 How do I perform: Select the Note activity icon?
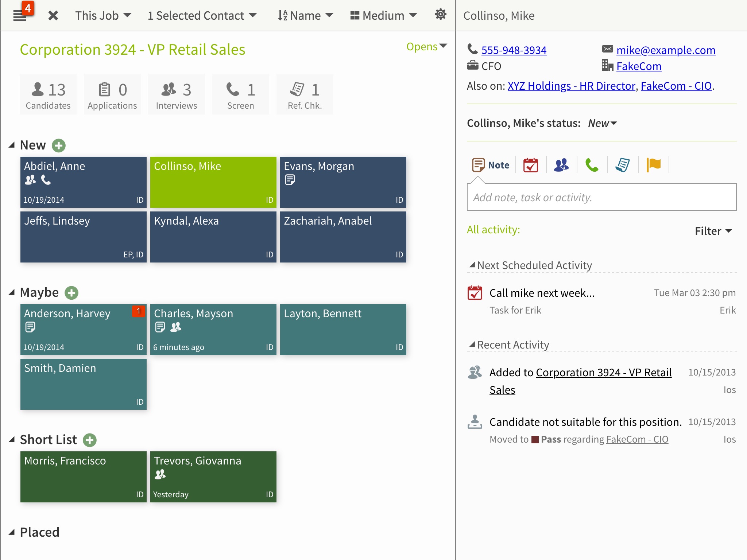[x=491, y=165]
